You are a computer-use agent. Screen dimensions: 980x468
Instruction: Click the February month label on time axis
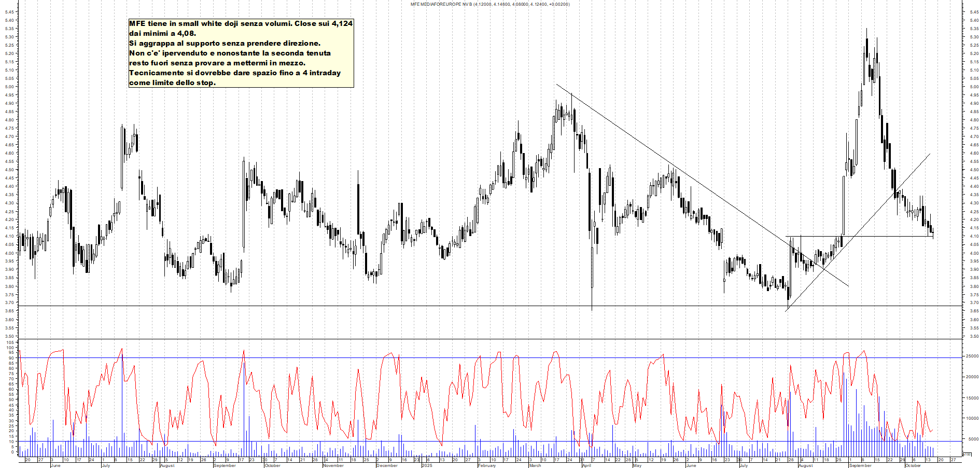pyautogui.click(x=486, y=465)
